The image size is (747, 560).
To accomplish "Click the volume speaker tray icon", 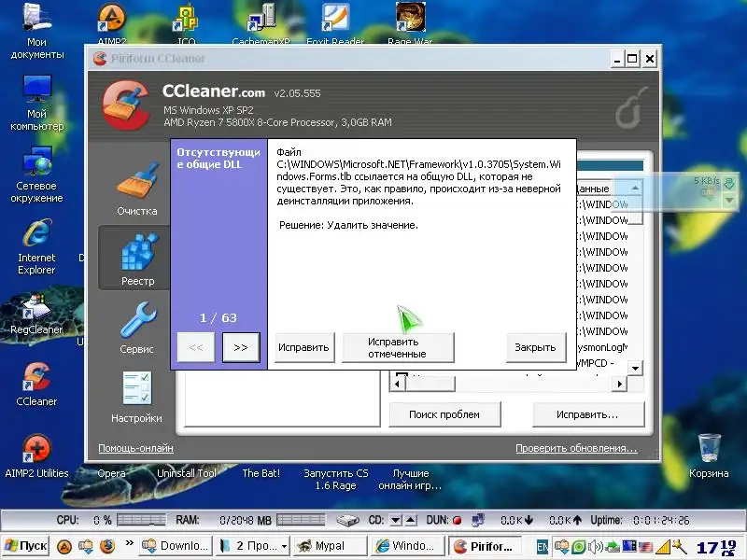I will [x=595, y=547].
